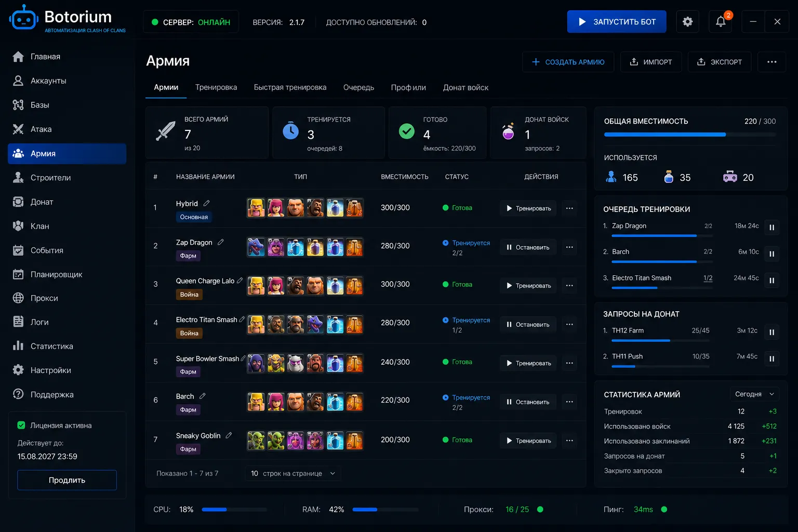Pause the TH12 Farm donation request
Viewport: 798px width, 532px height.
[772, 332]
